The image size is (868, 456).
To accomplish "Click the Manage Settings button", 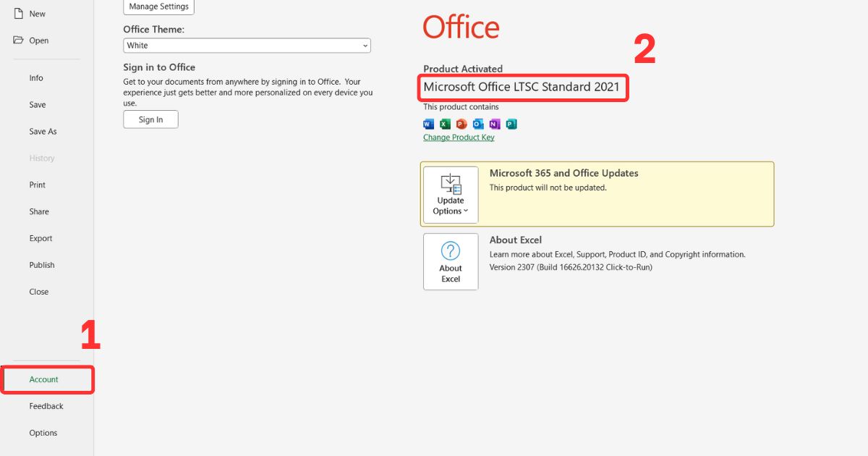I will tap(158, 7).
